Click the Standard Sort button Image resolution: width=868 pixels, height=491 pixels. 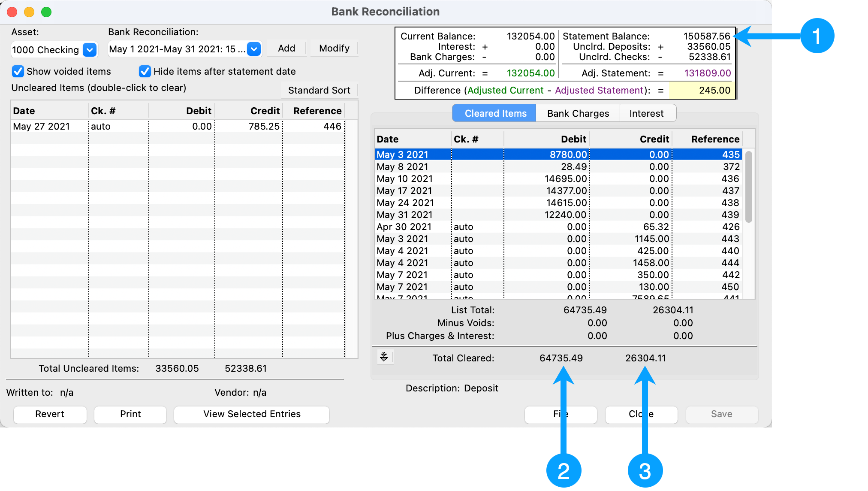(319, 90)
